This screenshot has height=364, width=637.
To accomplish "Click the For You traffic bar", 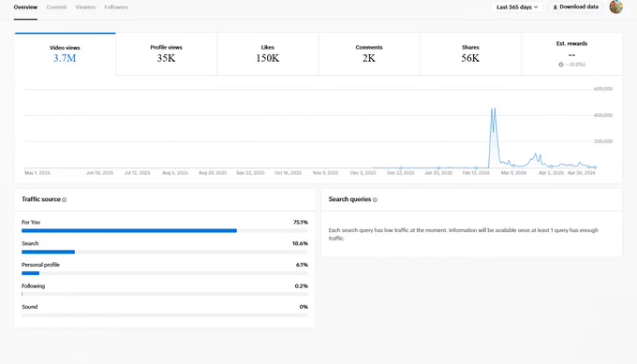I will click(165, 230).
